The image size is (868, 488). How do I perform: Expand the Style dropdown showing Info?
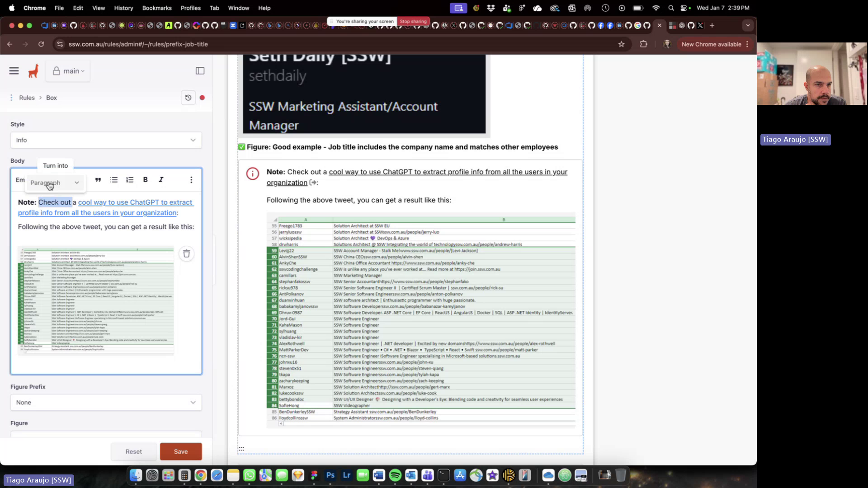click(x=106, y=140)
